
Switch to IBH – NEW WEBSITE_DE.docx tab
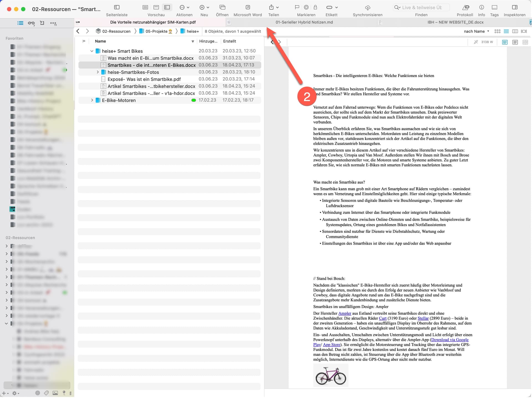click(456, 22)
